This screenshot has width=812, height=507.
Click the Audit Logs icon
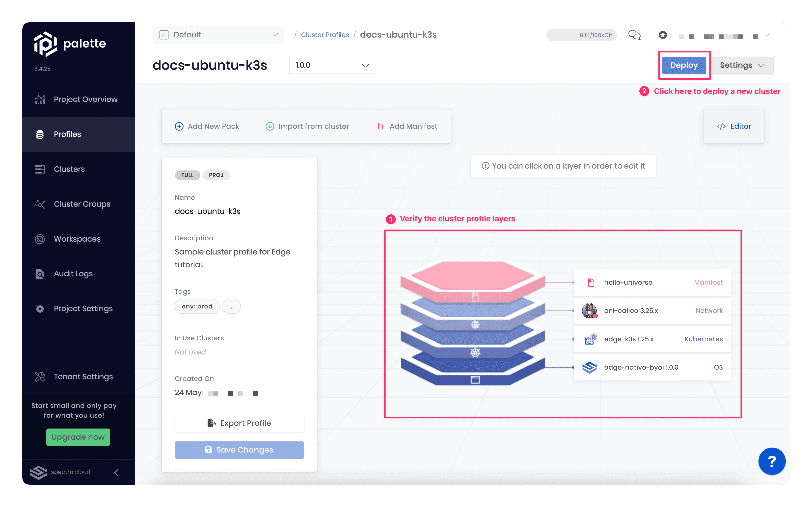click(x=40, y=274)
